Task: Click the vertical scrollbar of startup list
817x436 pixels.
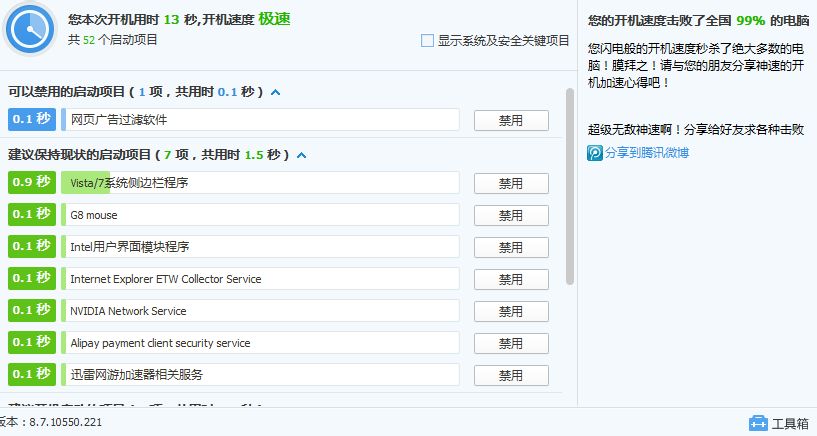Action: tap(570, 186)
